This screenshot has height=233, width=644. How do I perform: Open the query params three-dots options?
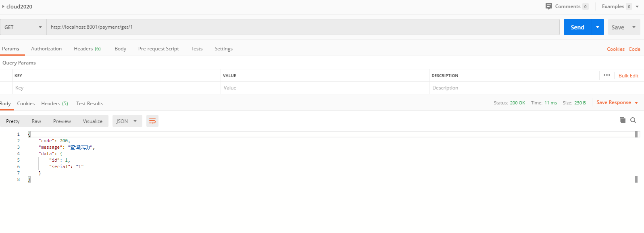coord(607,75)
